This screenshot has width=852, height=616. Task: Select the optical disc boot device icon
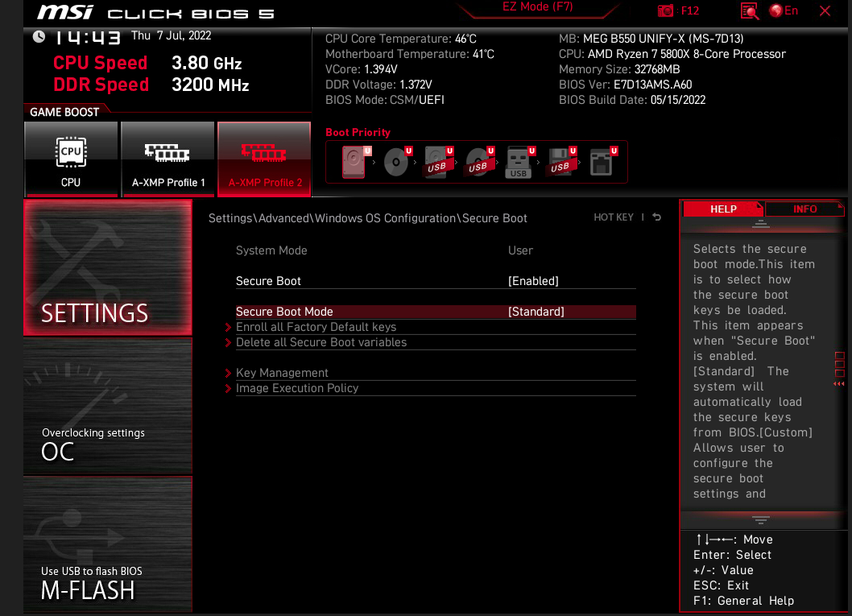pyautogui.click(x=397, y=162)
